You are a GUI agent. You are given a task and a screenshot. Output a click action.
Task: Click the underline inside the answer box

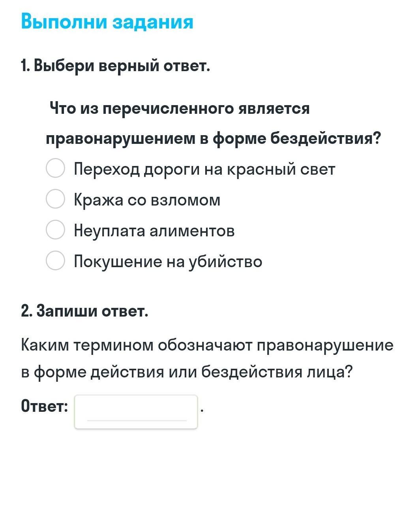(137, 420)
